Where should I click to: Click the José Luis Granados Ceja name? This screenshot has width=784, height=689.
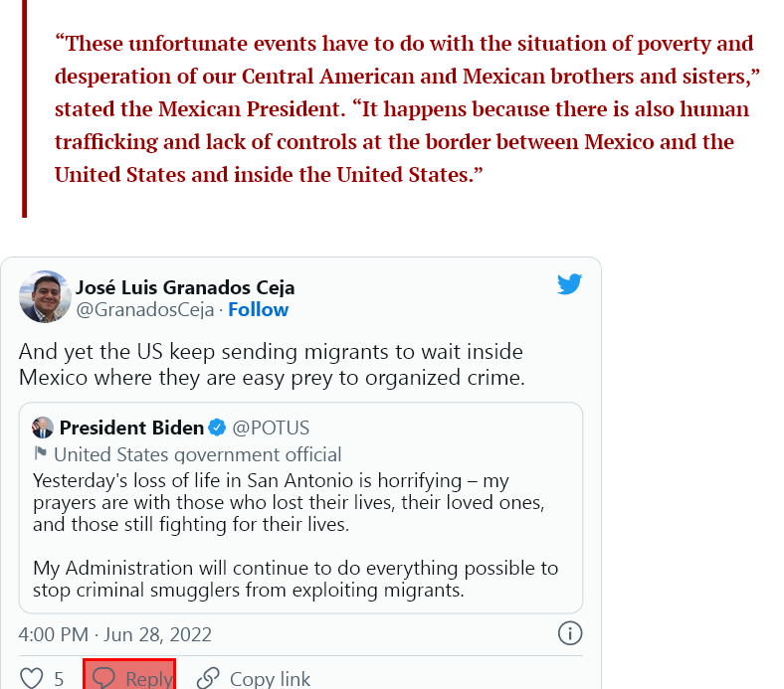click(x=185, y=287)
